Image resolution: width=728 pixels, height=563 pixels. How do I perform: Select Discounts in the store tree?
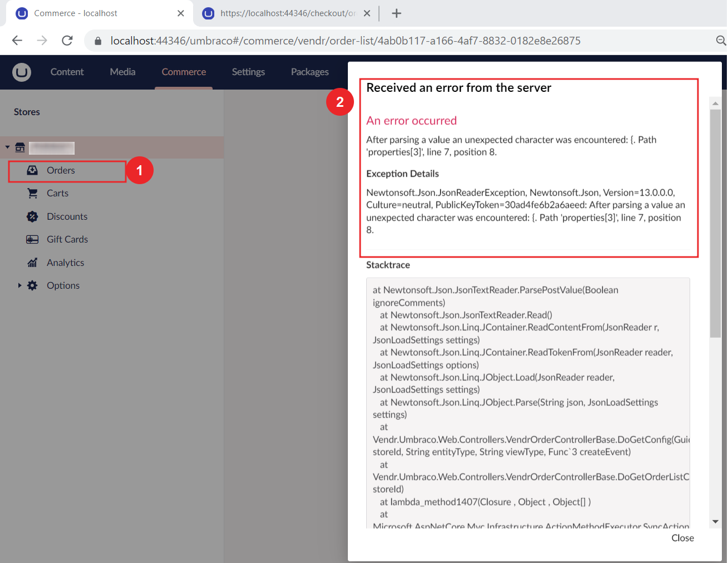pyautogui.click(x=67, y=216)
